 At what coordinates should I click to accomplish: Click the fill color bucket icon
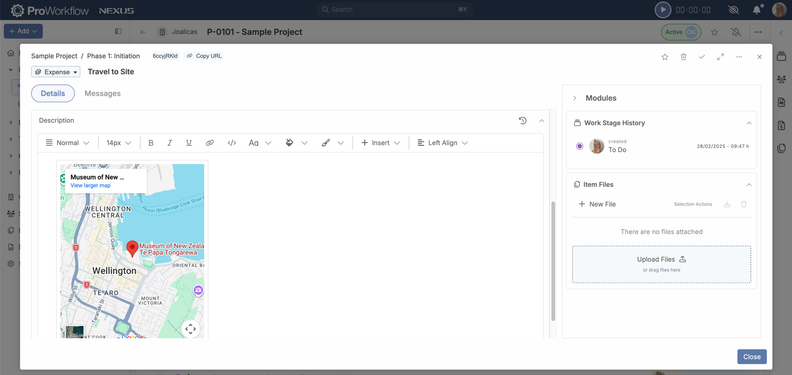tap(289, 143)
